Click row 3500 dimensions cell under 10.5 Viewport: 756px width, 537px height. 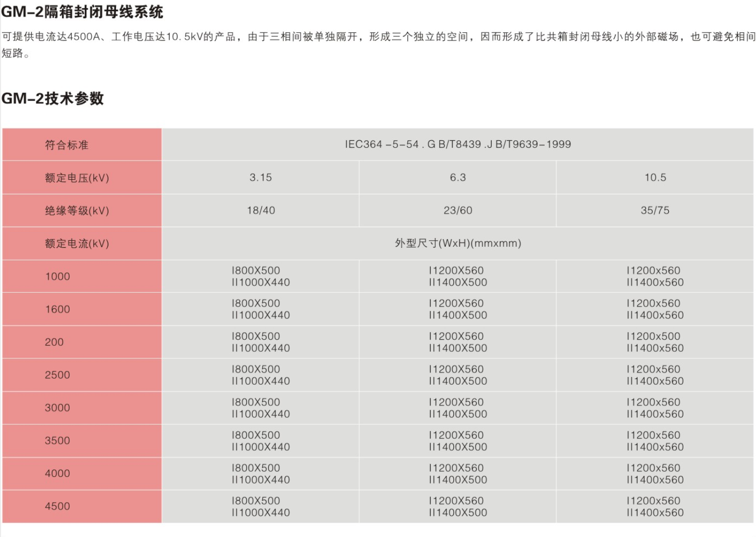655,440
